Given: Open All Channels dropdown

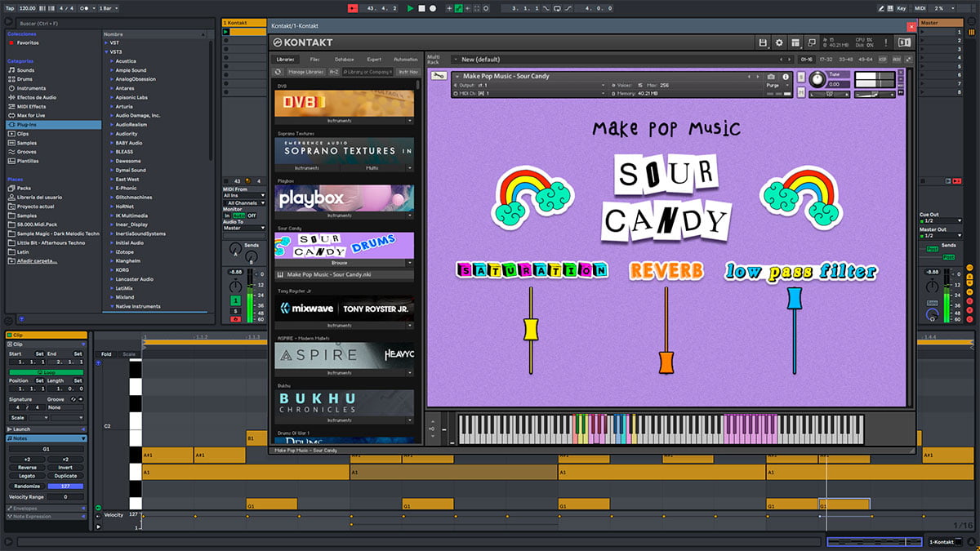Looking at the screenshot, I should (x=243, y=202).
